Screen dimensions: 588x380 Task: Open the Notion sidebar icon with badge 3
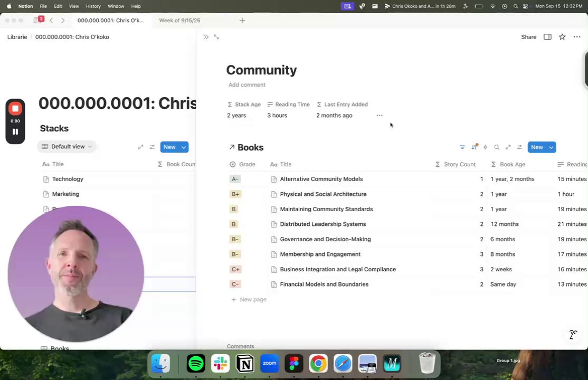38,20
